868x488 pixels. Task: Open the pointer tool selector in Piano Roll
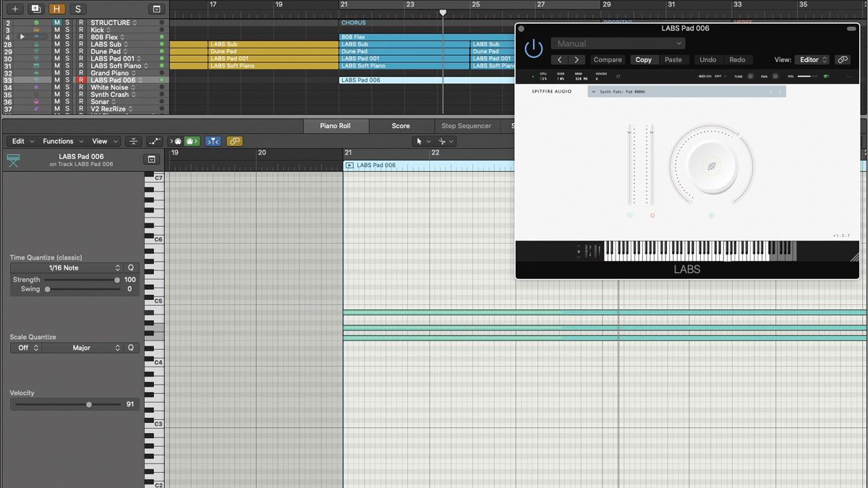(422, 141)
